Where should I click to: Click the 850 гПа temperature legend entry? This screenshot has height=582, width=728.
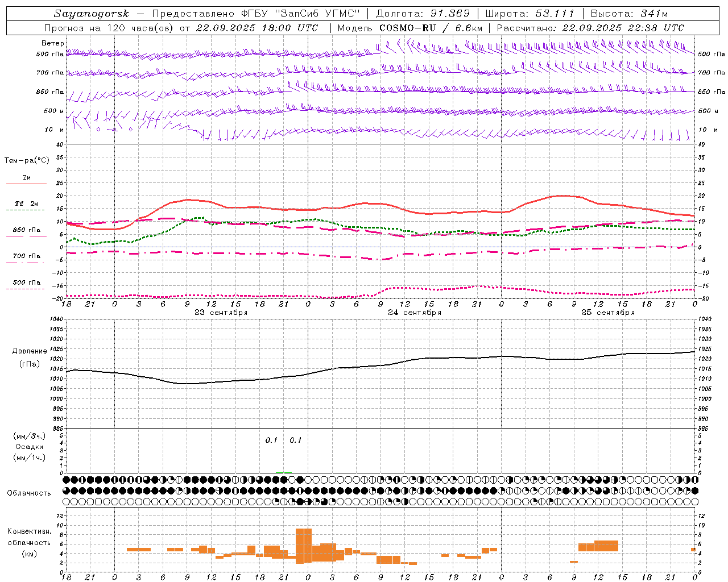[27, 230]
